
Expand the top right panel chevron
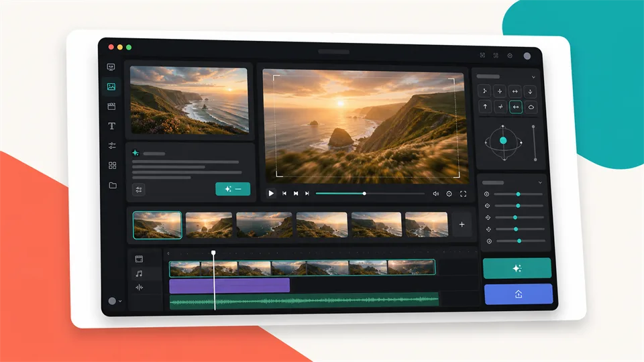tap(533, 77)
